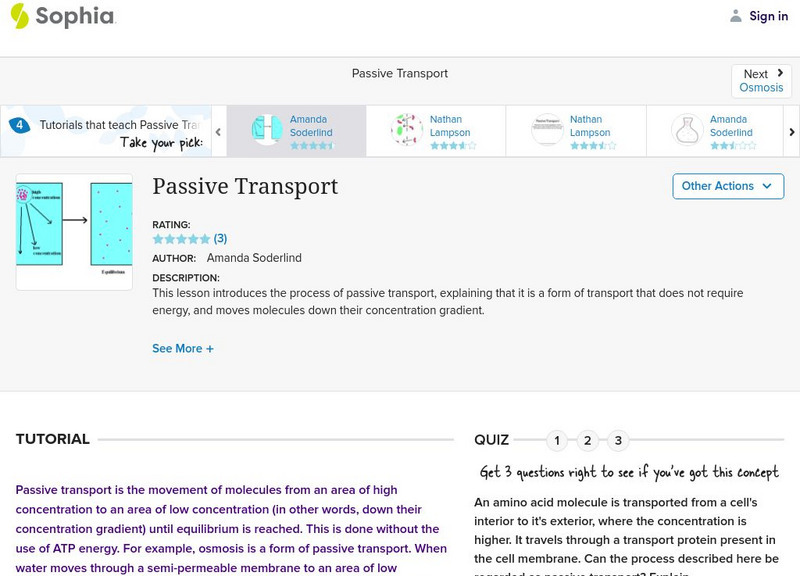Open the Passive Transport diagram thumbnail
Viewport: 800px width, 576px height.
(74, 232)
